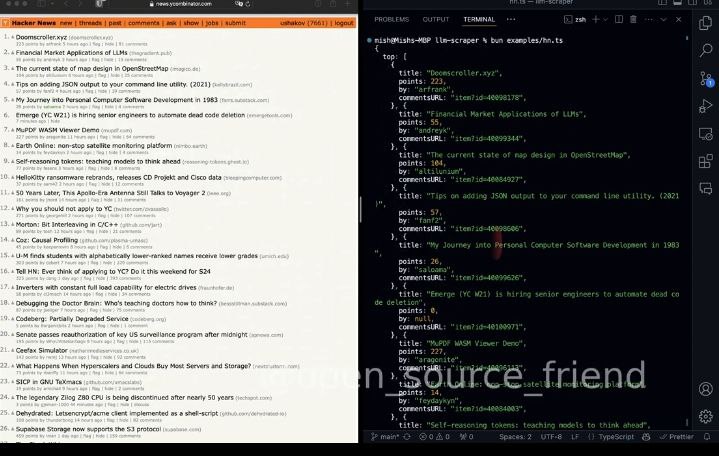Viewport: 719px width, 456px height.
Task: Click the Copilot icon in status bar
Action: (x=646, y=437)
